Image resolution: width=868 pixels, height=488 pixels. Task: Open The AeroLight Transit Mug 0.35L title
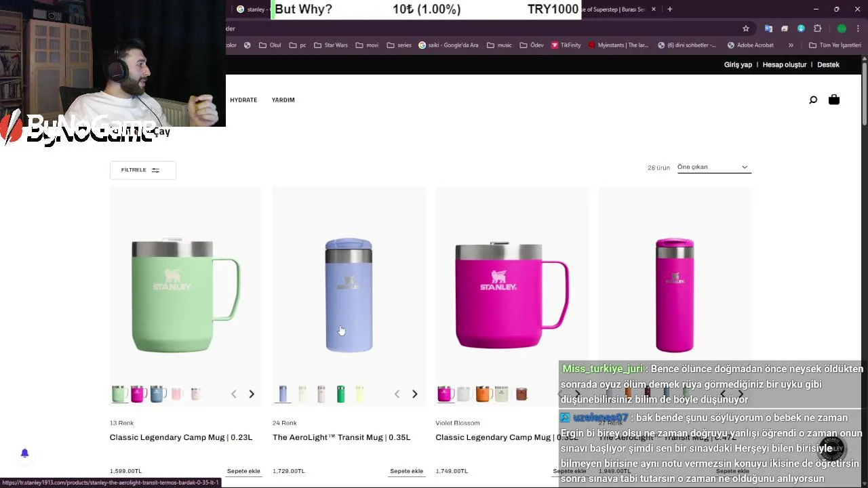[341, 438]
